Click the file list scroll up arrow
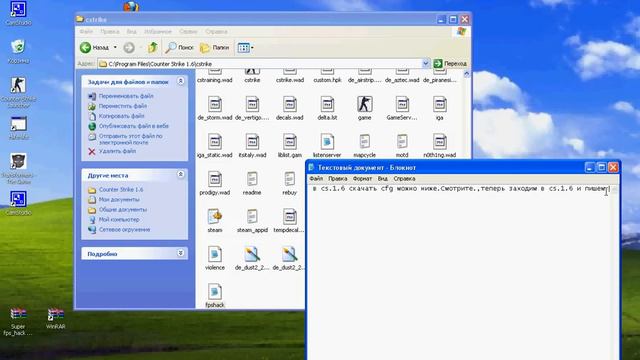The image size is (640, 360). [467, 74]
